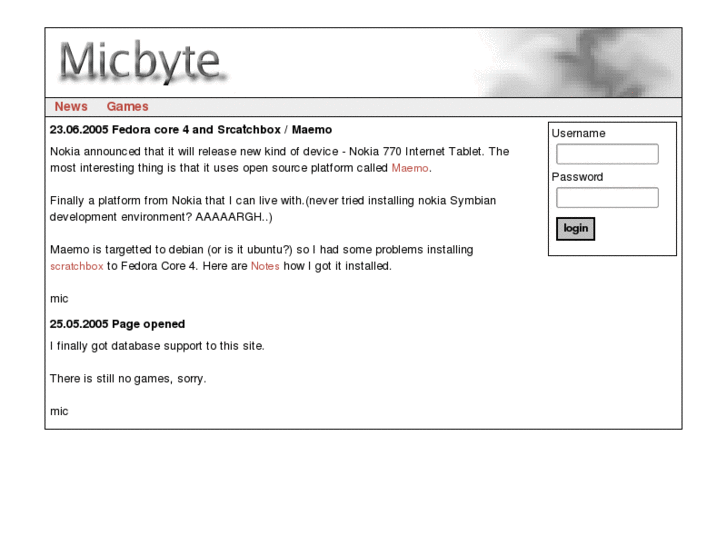Click the line starting 'Maemo is targetted to debian'
The height and width of the screenshot is (545, 727).
point(261,250)
